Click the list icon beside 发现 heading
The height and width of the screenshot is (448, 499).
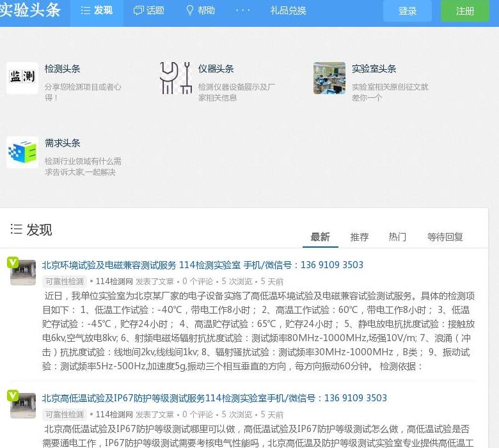coord(16,229)
